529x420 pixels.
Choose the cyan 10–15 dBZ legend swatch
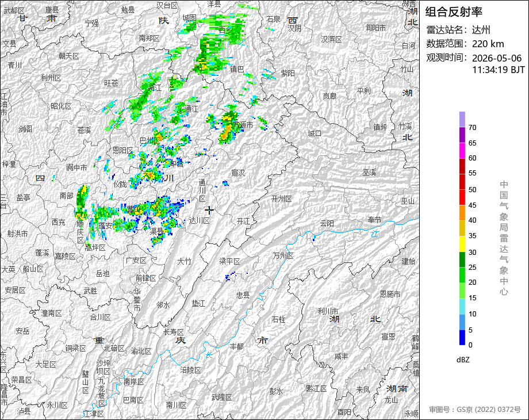click(462, 306)
